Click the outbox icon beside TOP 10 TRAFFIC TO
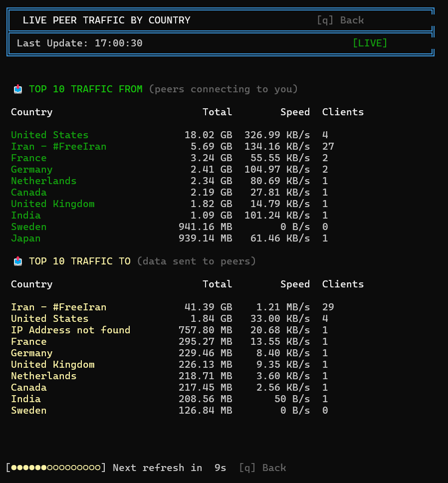 [18, 261]
